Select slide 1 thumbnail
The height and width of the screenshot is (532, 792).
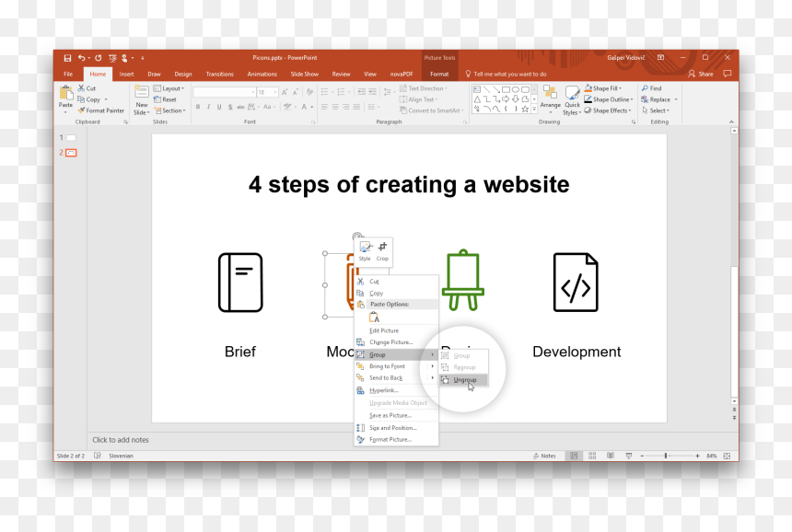click(x=71, y=137)
